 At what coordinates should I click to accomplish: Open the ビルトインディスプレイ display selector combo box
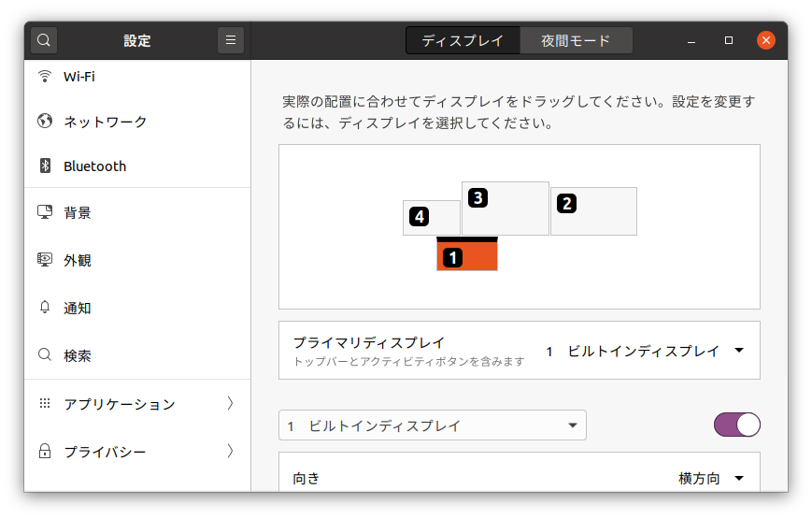pyautogui.click(x=433, y=425)
